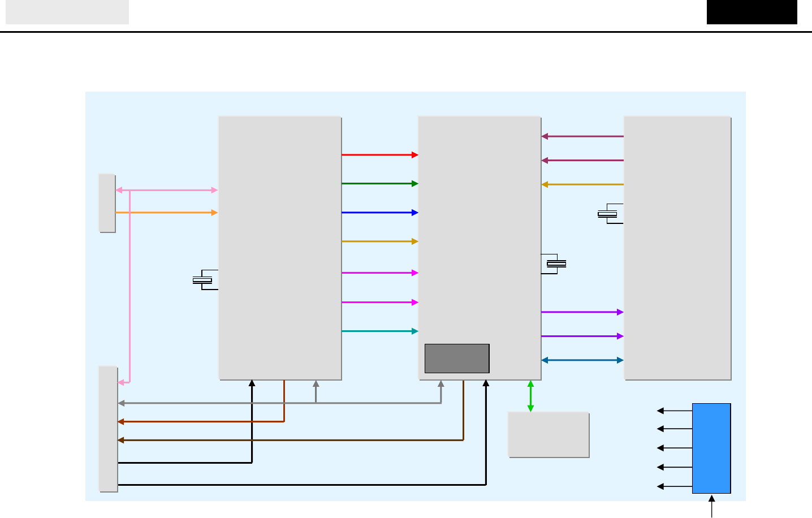This screenshot has height=518, width=812.
Task: Click the light gray header box
Action: [67, 12]
